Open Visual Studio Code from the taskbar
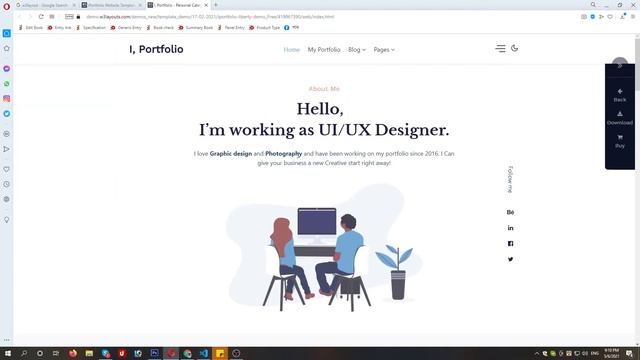Viewport: 640px width, 360px height. [204, 353]
